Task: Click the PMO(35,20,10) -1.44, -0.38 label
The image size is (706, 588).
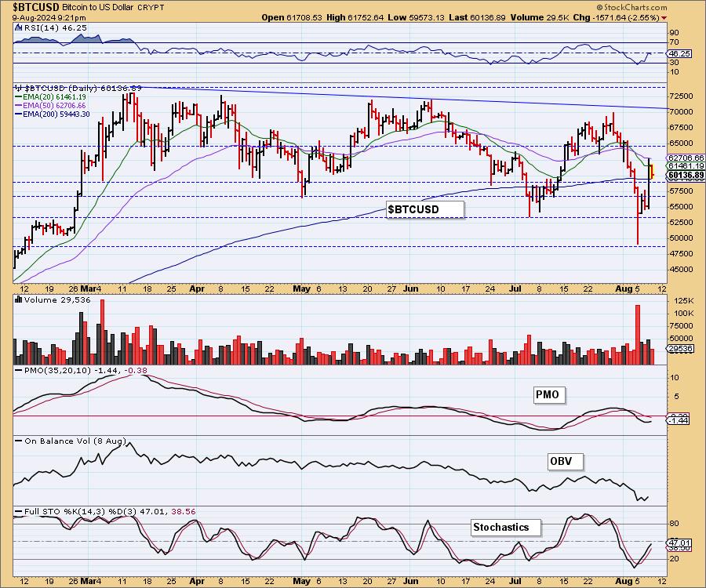Action: point(86,370)
